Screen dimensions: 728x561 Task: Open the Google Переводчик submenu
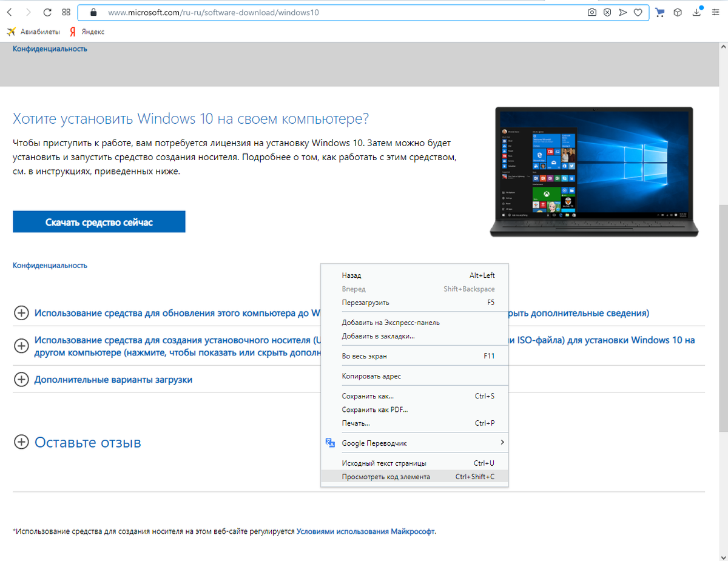click(x=414, y=443)
